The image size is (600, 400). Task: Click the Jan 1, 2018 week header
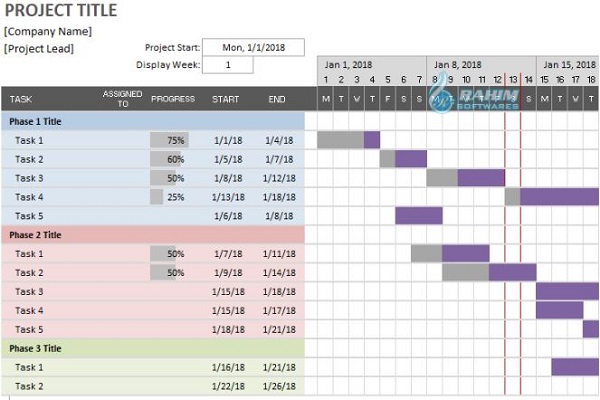coord(347,64)
